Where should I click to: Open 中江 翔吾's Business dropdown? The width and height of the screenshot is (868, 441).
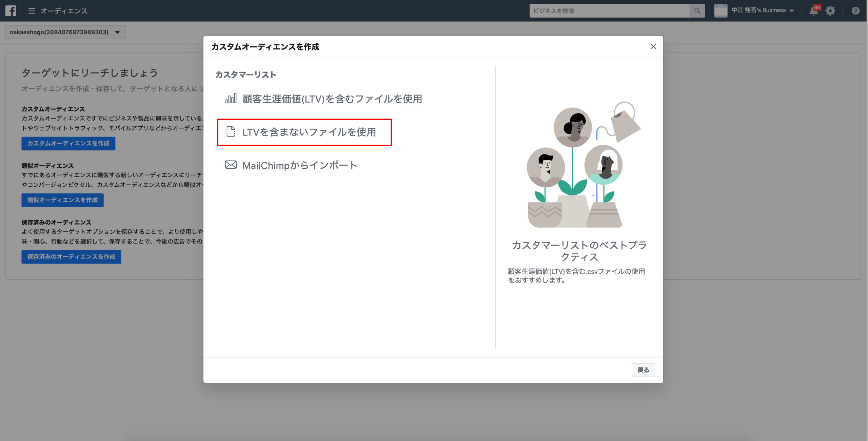(x=762, y=10)
